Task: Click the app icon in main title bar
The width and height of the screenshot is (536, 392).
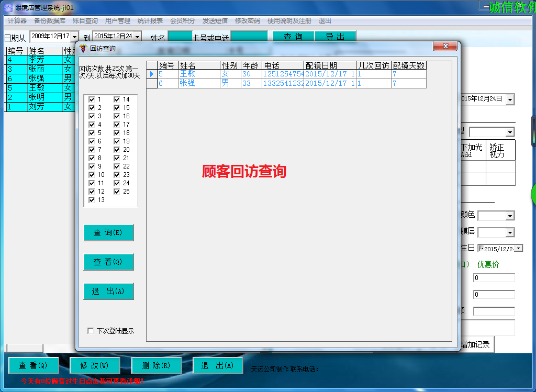Action: click(x=8, y=7)
